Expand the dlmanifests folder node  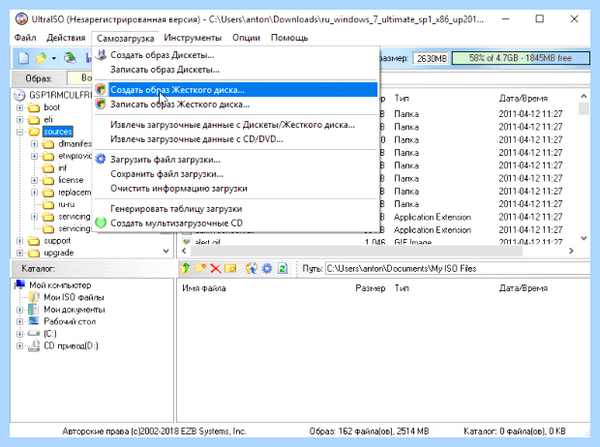[34, 144]
